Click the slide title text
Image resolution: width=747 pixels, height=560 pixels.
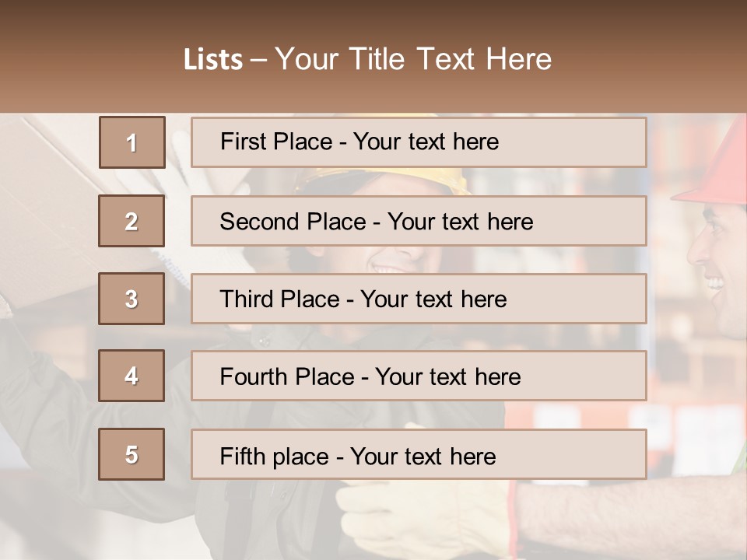pos(367,59)
